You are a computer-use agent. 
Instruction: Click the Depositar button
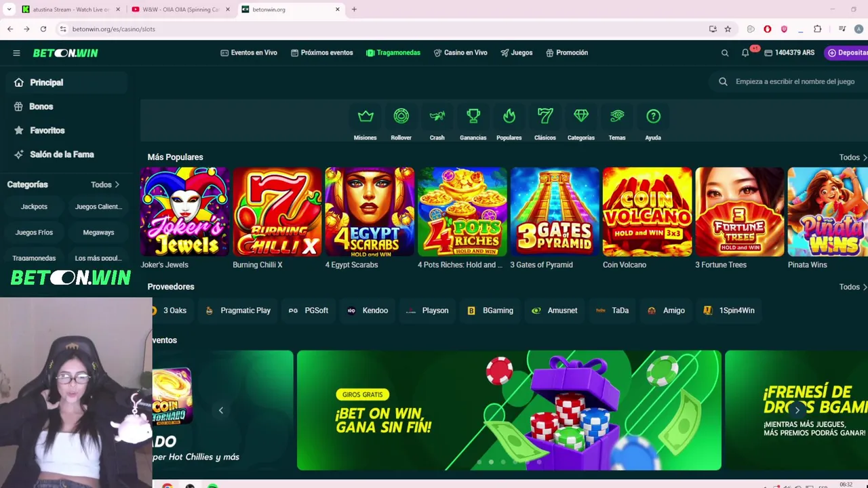(847, 53)
